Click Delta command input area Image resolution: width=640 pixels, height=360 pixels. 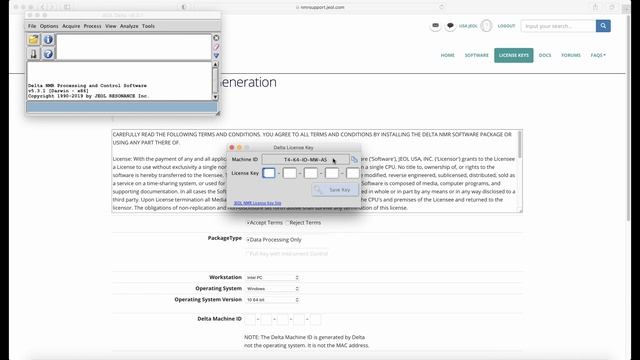[x=134, y=47]
